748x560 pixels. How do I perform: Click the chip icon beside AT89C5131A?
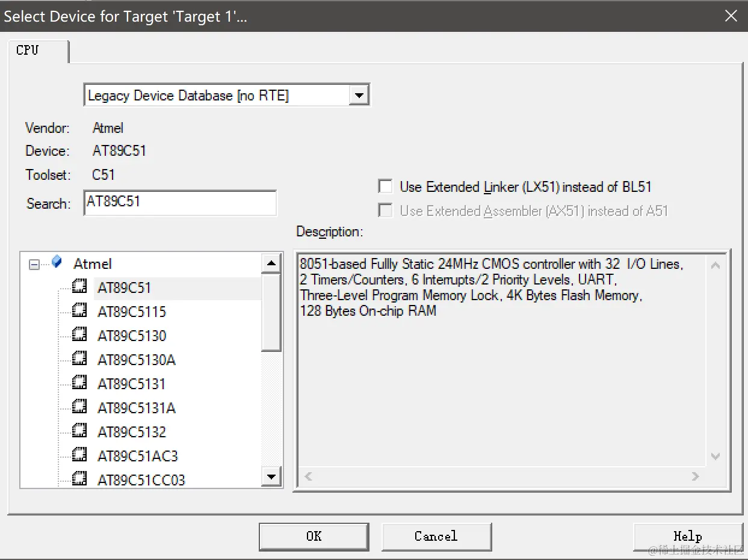[x=79, y=407]
